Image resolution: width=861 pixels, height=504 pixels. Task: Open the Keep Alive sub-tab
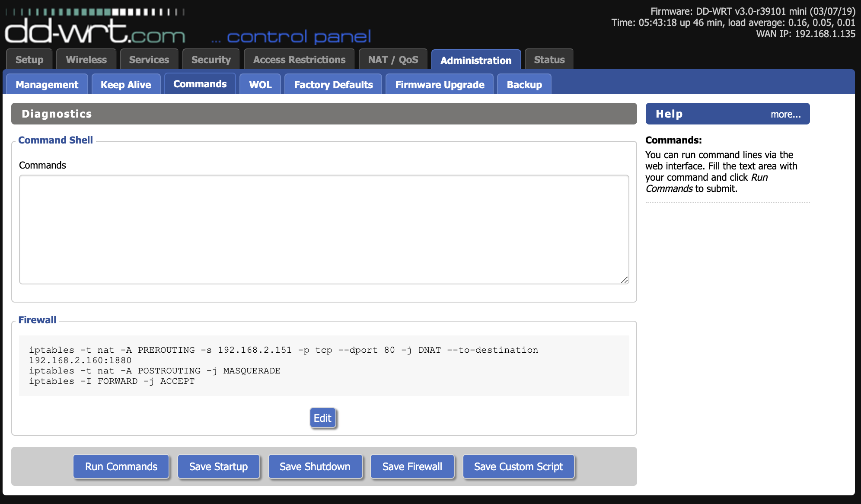126,84
